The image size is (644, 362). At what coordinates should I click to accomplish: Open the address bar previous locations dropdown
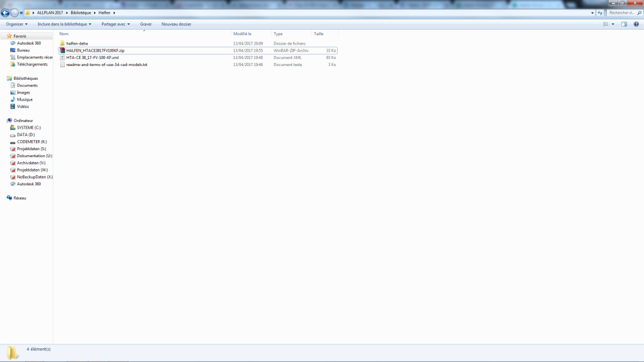(x=592, y=13)
